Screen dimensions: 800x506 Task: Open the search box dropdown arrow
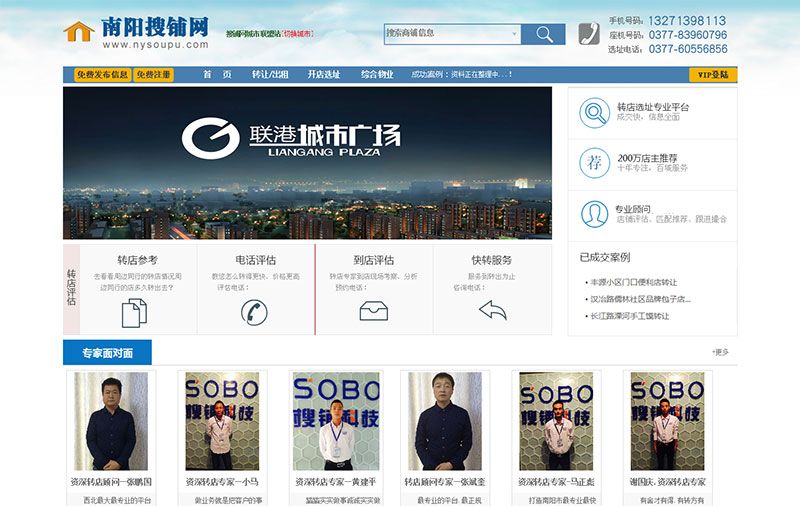coord(514,34)
